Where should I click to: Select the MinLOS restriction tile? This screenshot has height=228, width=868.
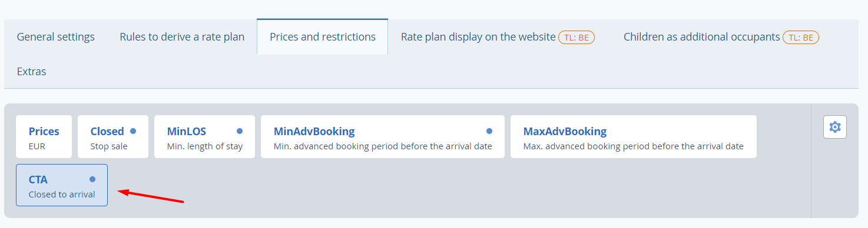(x=205, y=136)
